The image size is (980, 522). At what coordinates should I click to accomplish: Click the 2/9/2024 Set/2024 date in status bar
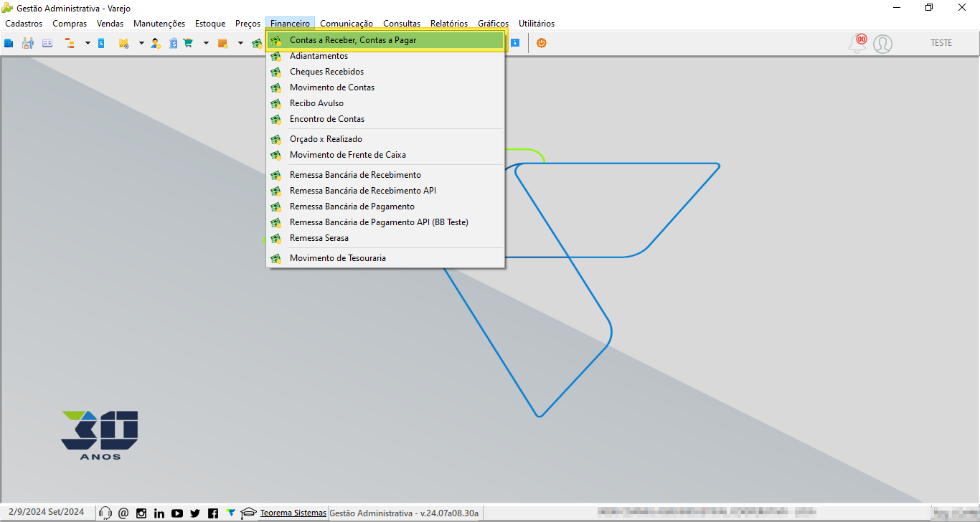46,512
